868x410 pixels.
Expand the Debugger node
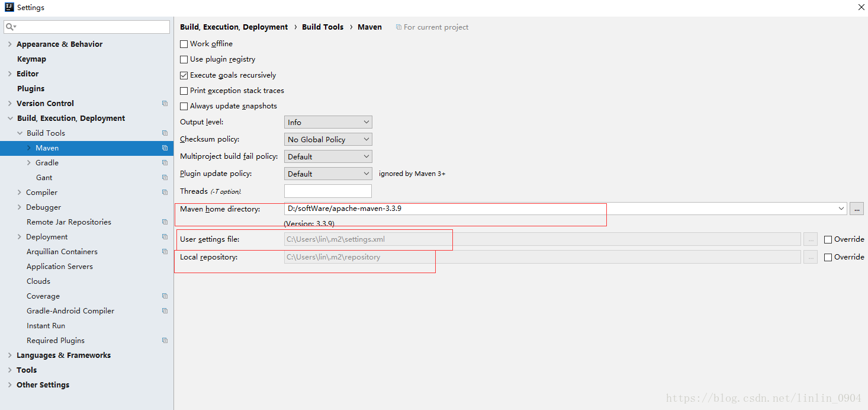coord(20,207)
